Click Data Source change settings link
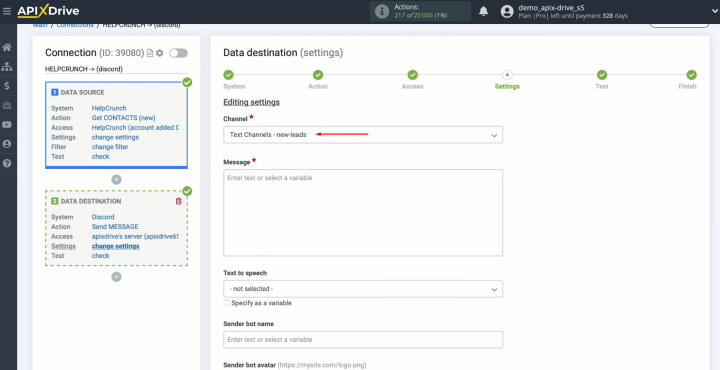Screen dimensions: 720x370 (115, 137)
